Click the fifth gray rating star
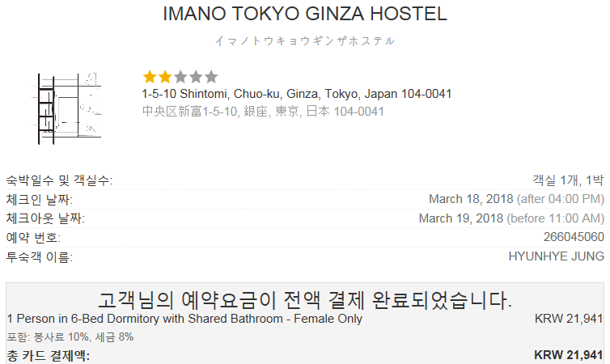This screenshot has width=610, height=364. point(211,77)
